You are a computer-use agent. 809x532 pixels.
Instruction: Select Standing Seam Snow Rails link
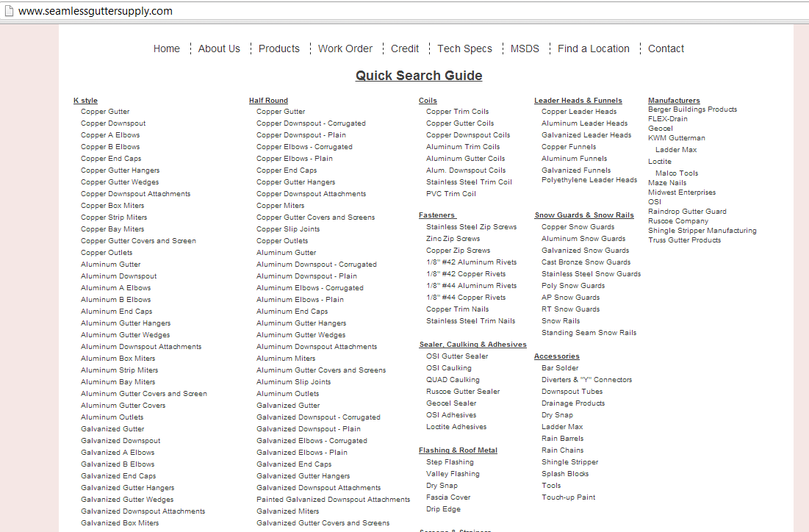coord(589,333)
